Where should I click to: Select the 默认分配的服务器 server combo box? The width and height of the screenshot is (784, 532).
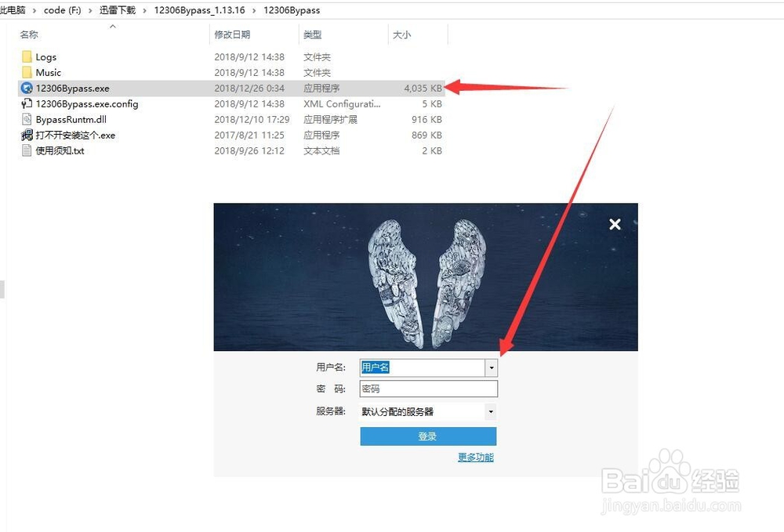click(x=429, y=411)
